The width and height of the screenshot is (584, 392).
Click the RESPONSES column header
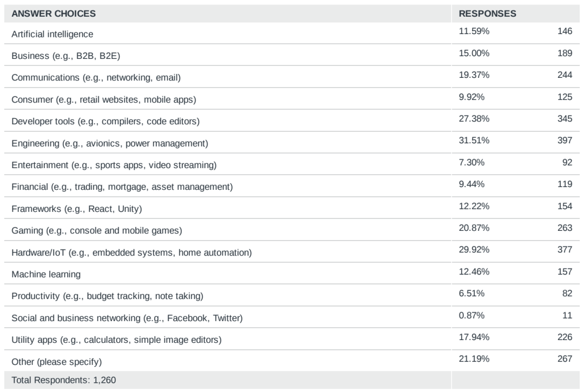[487, 14]
